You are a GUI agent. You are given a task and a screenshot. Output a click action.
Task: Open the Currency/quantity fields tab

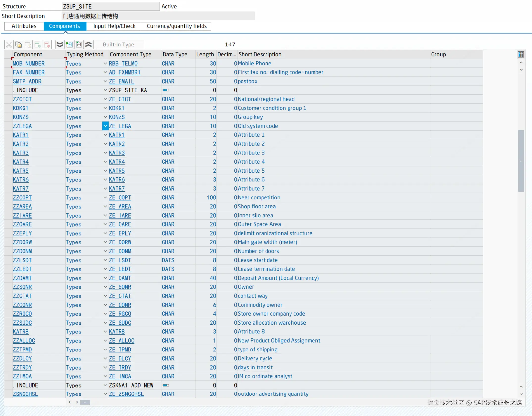177,26
